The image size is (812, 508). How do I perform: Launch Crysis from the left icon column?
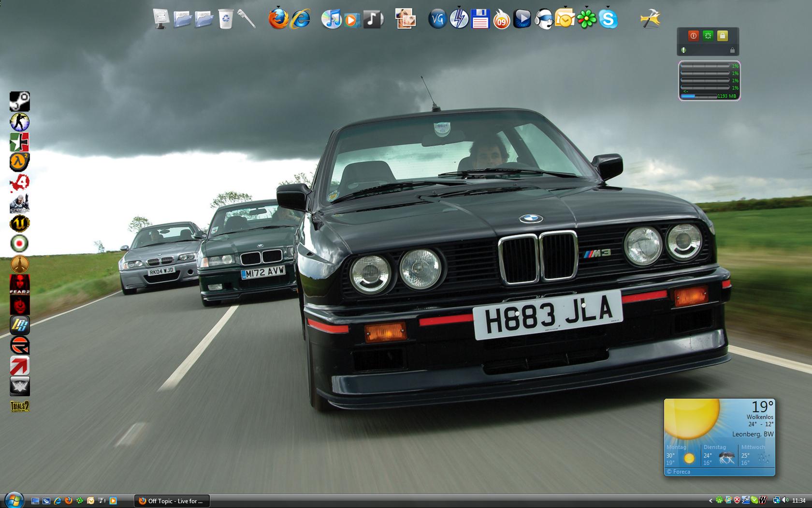tap(20, 203)
